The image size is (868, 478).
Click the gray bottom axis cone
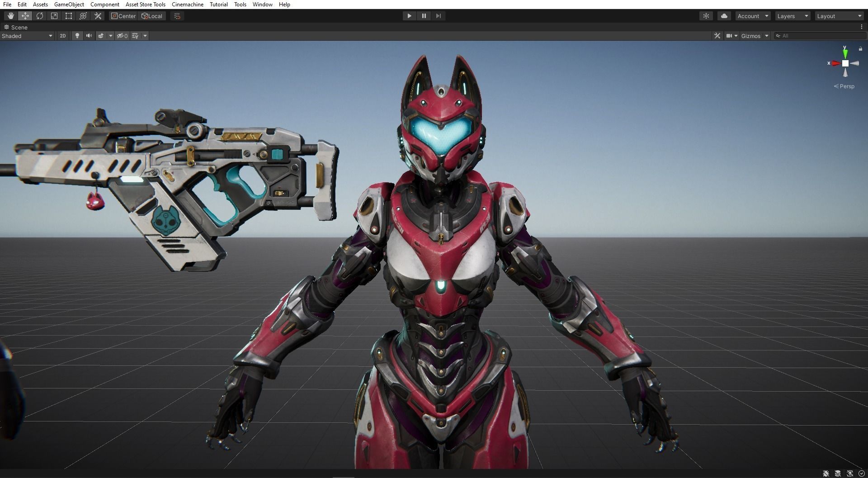point(845,72)
